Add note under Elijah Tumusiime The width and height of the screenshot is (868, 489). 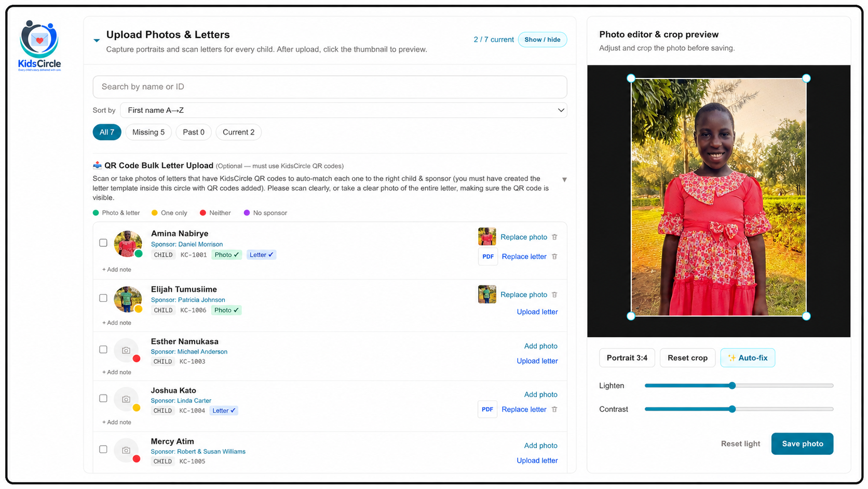117,323
